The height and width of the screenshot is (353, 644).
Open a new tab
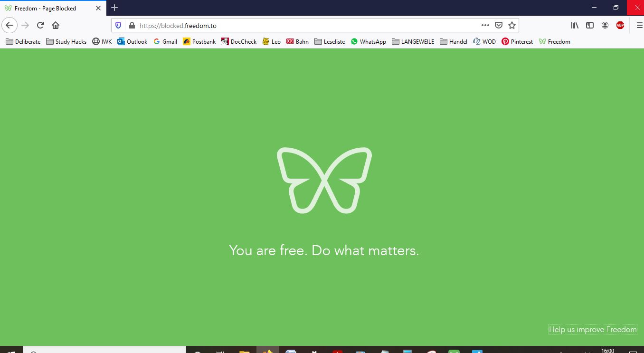114,8
